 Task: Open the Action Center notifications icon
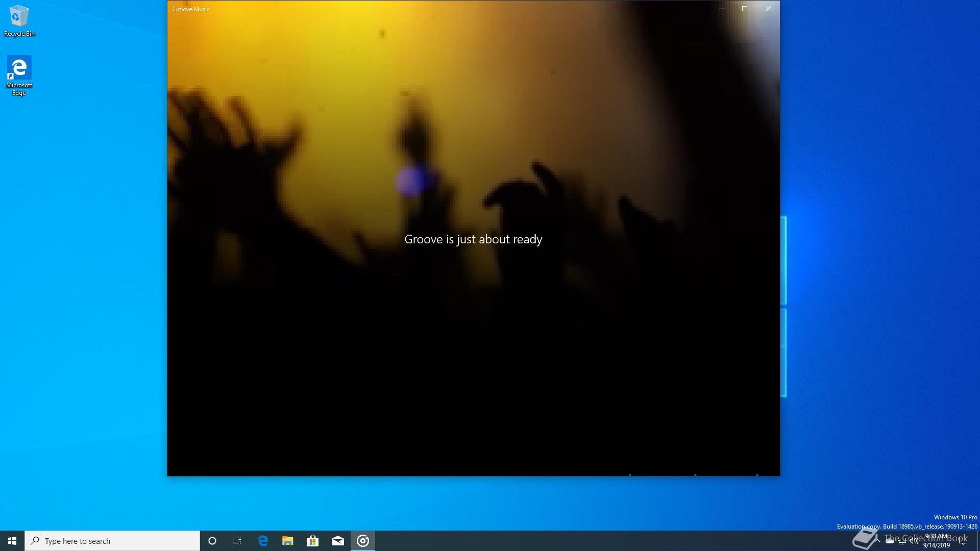[963, 541]
